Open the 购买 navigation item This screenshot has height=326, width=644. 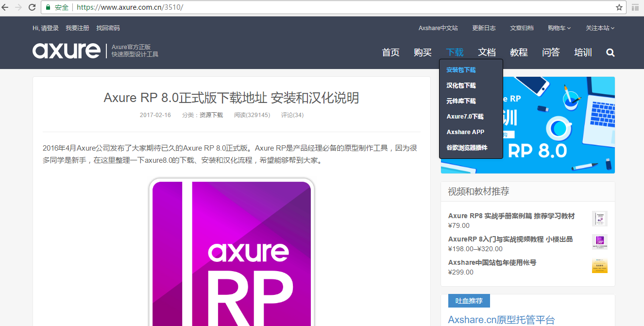pos(423,52)
